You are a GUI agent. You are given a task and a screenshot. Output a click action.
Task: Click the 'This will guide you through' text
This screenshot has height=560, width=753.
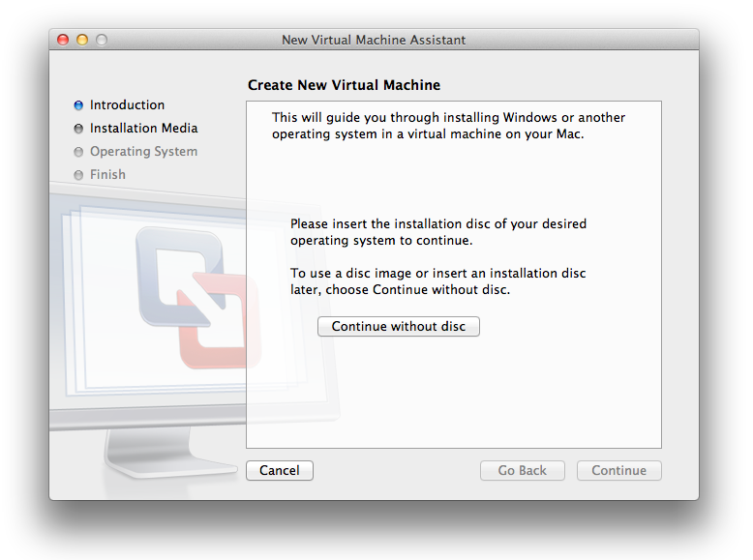[448, 126]
